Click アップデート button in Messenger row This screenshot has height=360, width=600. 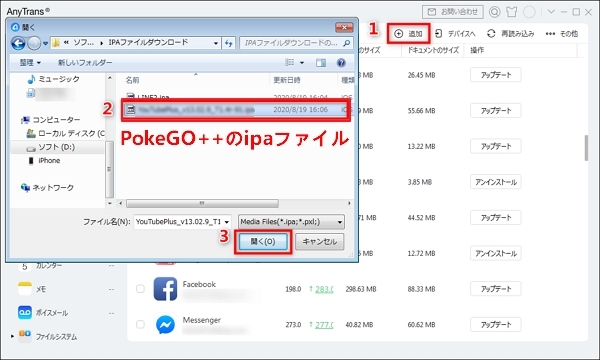pyautogui.click(x=496, y=324)
